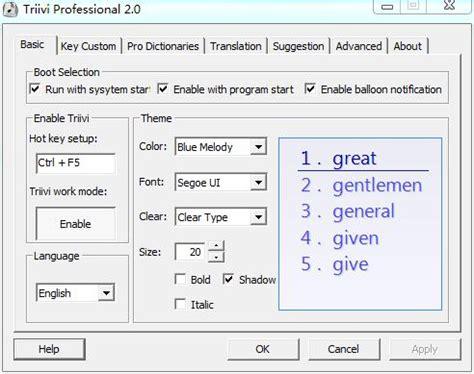Open the Pro Dictionaries tab

163,46
